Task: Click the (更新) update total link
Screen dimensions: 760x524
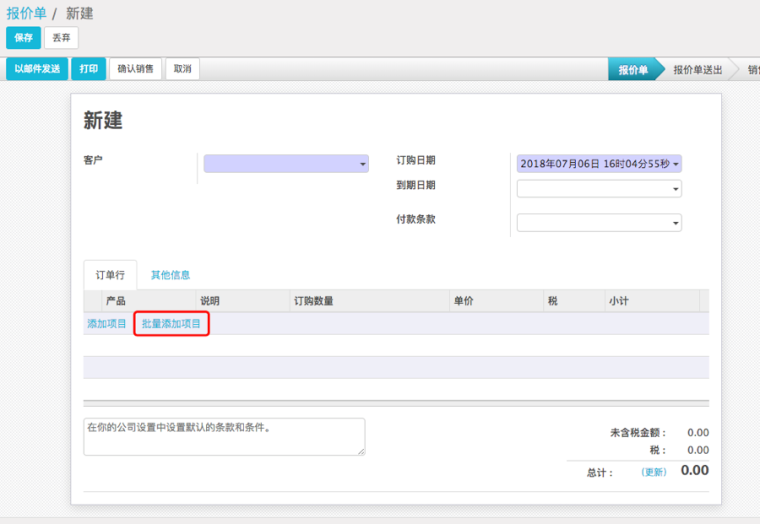Action: 653,472
